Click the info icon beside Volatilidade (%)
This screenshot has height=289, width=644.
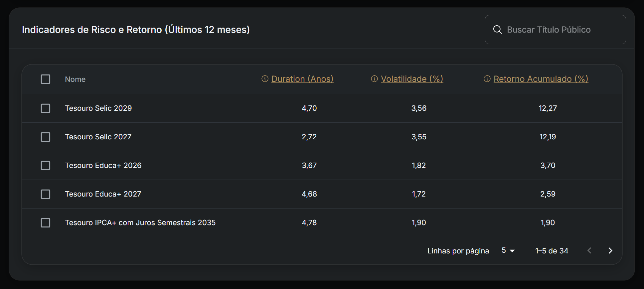(x=374, y=79)
